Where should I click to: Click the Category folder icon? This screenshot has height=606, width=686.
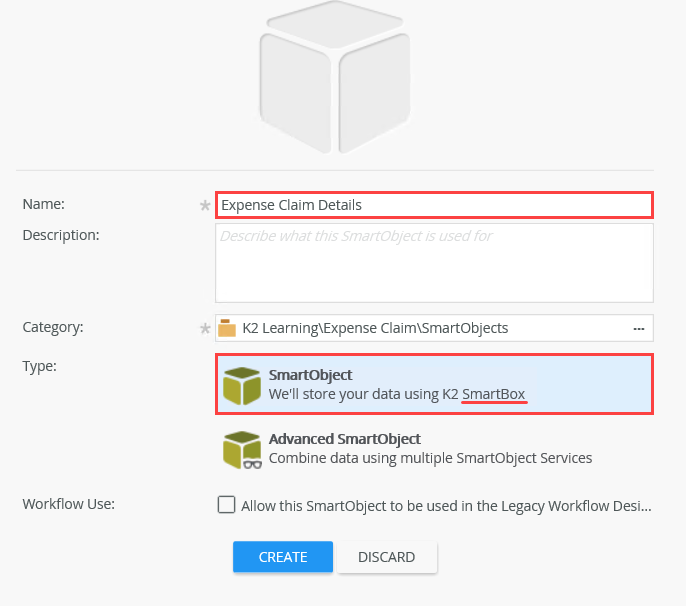[x=227, y=328]
